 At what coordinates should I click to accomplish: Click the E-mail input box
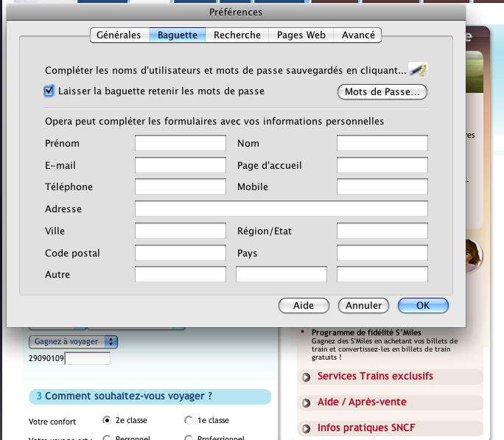point(181,165)
